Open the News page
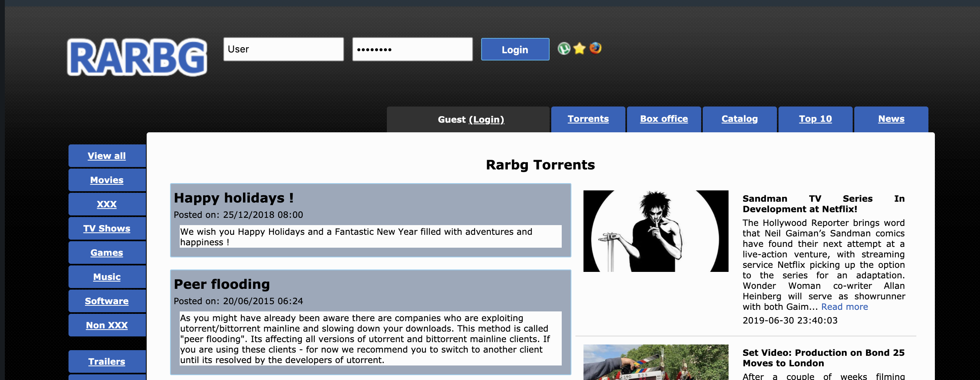980x380 pixels. 891,119
